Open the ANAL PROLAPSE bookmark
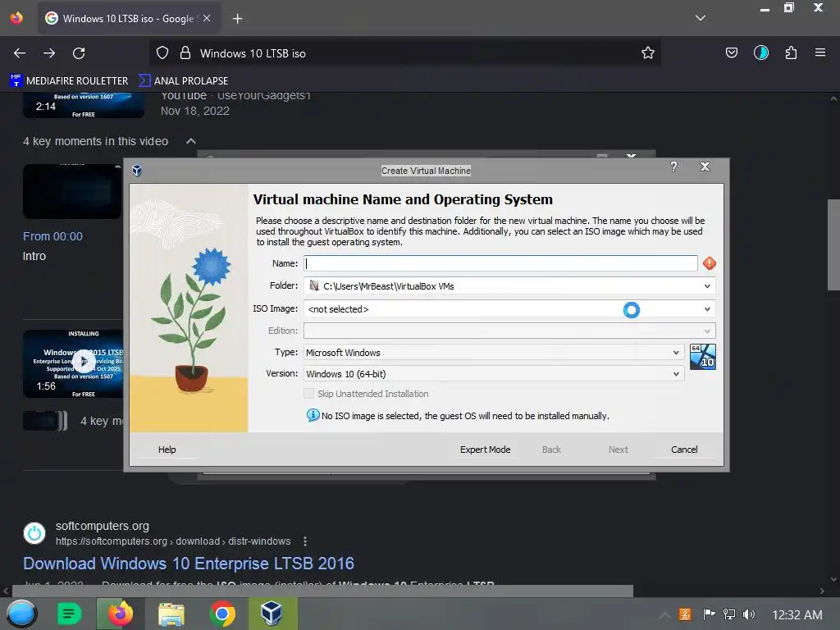Viewport: 840px width, 630px height. tap(183, 81)
